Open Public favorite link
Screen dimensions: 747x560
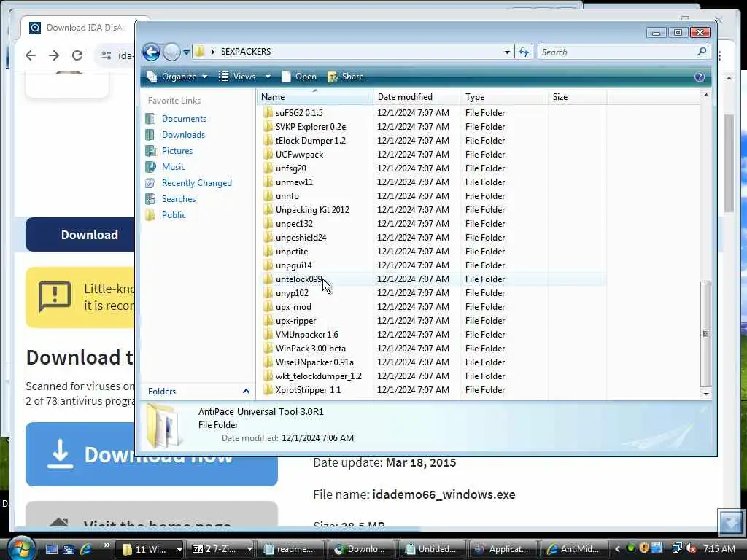[x=174, y=215]
